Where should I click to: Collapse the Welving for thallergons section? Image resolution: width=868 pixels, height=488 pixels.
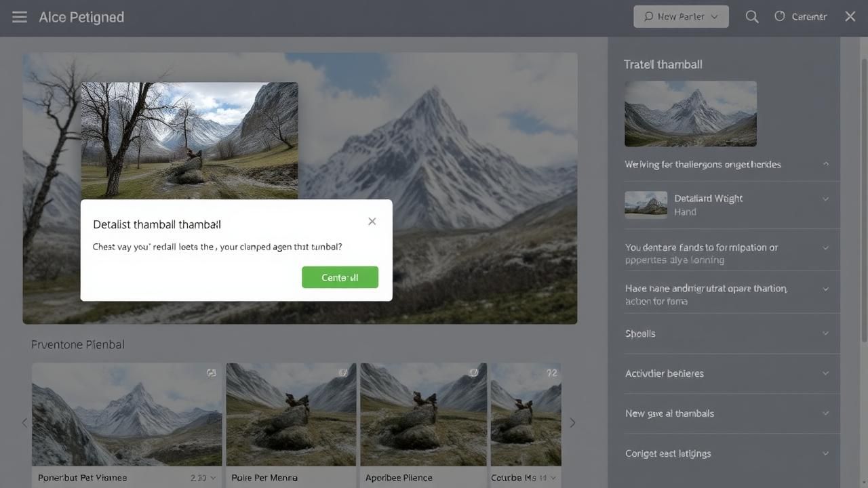coord(825,164)
